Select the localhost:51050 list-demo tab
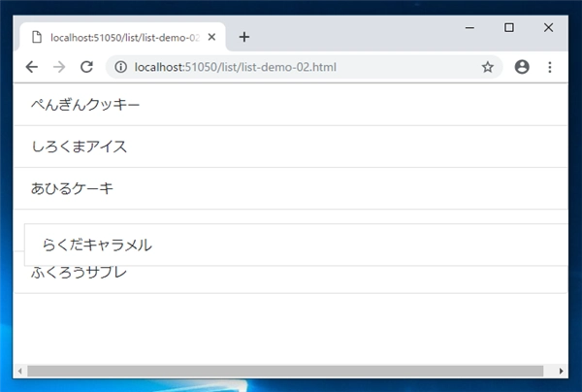The image size is (582, 392). click(x=122, y=37)
